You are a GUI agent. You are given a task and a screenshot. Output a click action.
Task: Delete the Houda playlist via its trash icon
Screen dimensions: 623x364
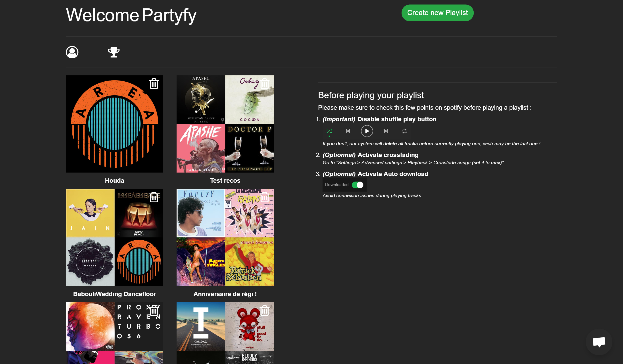[x=154, y=84]
